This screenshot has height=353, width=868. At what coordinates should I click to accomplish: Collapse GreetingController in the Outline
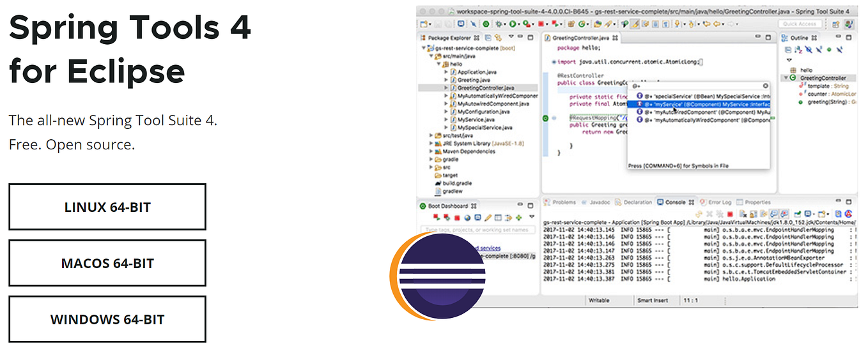[786, 78]
